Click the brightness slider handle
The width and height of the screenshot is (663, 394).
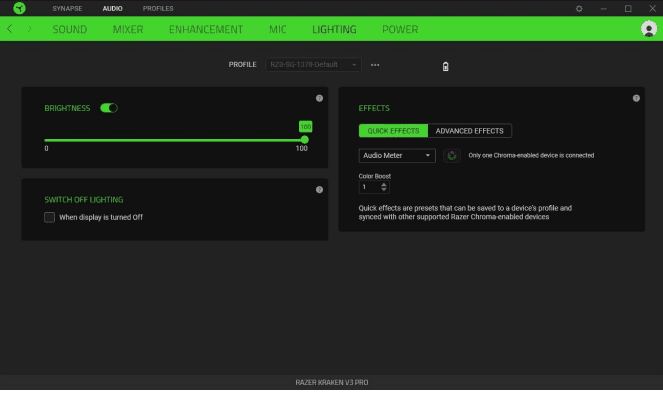[x=304, y=140]
